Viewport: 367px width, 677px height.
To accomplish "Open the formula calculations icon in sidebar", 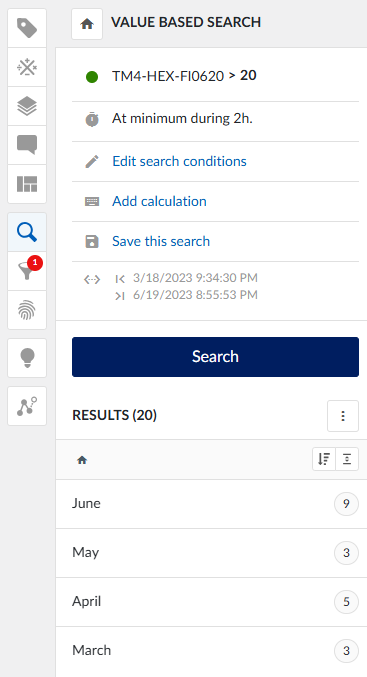I will pos(27,67).
